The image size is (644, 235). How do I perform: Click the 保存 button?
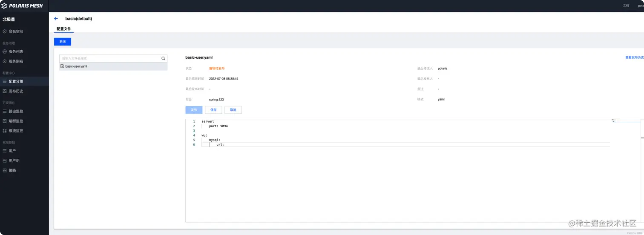coord(213,110)
